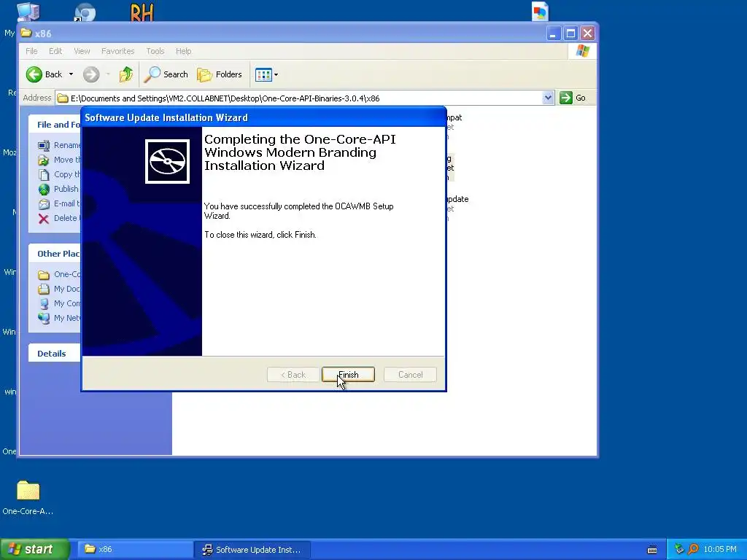This screenshot has height=560, width=747.
Task: Open My Documents in Other Places
Action: point(59,289)
